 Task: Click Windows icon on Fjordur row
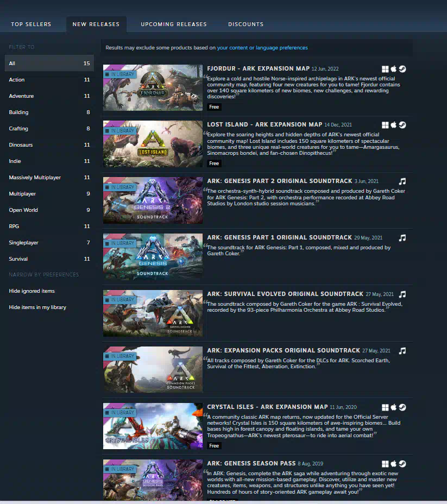coord(385,69)
